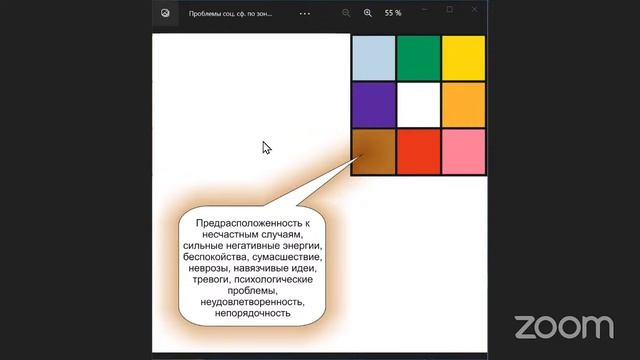Select the white center square in grid
This screenshot has width=640, height=360.
pos(418,105)
